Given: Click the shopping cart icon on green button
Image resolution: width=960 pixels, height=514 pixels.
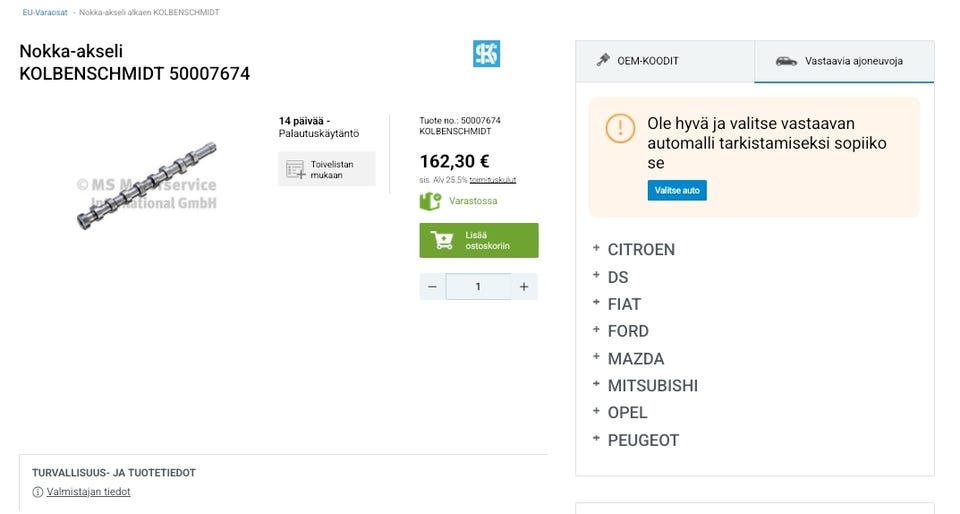Looking at the screenshot, I should click(442, 240).
